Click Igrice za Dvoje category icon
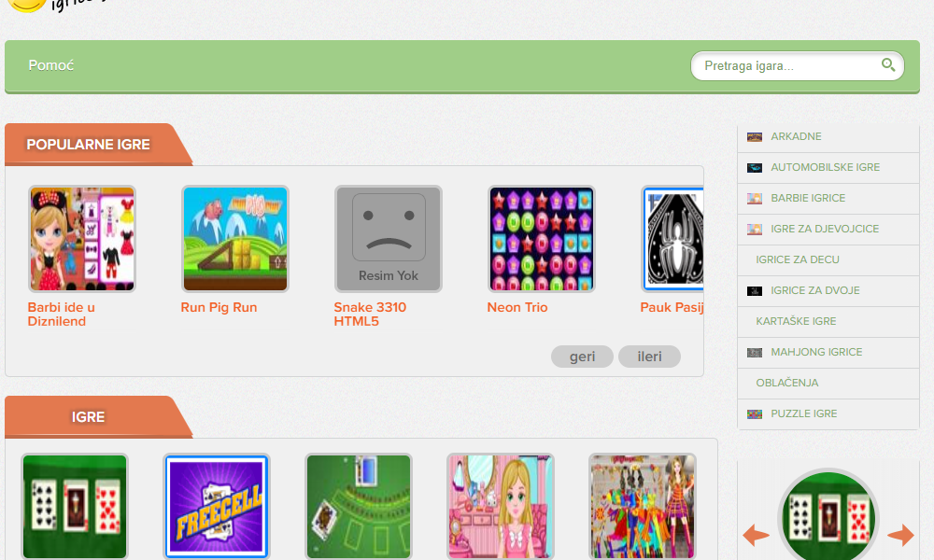Image resolution: width=934 pixels, height=560 pixels. pyautogui.click(x=755, y=291)
